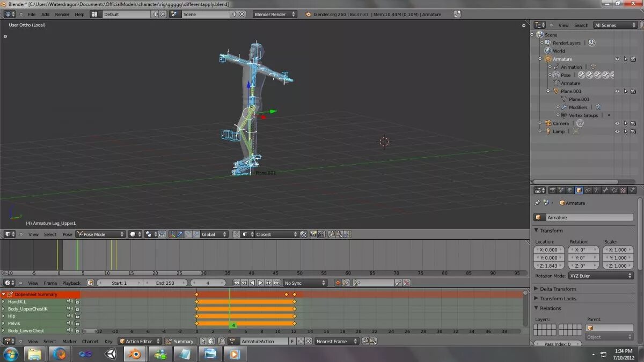
Task: Open the Blender Render engine dropdown
Action: click(x=275, y=14)
